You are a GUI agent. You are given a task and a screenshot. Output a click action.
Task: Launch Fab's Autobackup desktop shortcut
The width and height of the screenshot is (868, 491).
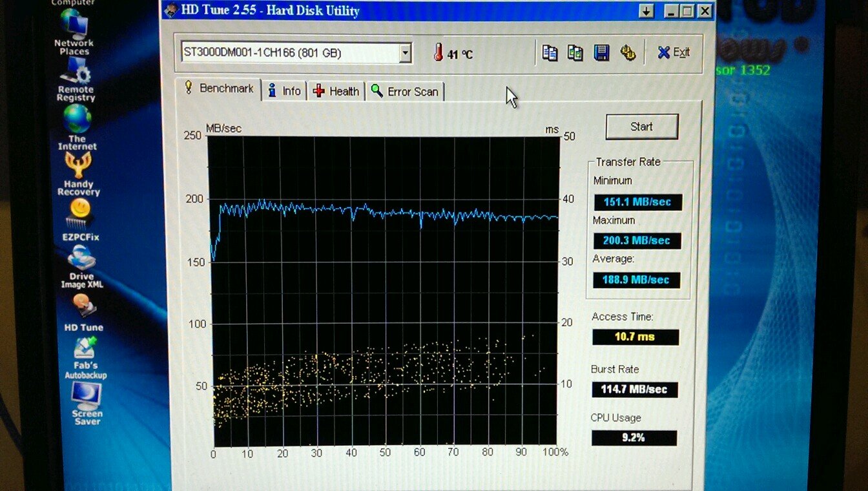(x=85, y=357)
